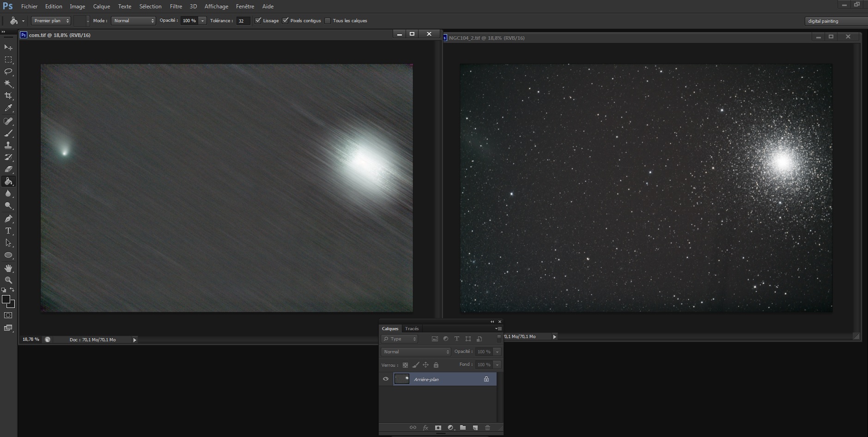
Task: Select the Path Selection arrow tool
Action: (x=8, y=243)
